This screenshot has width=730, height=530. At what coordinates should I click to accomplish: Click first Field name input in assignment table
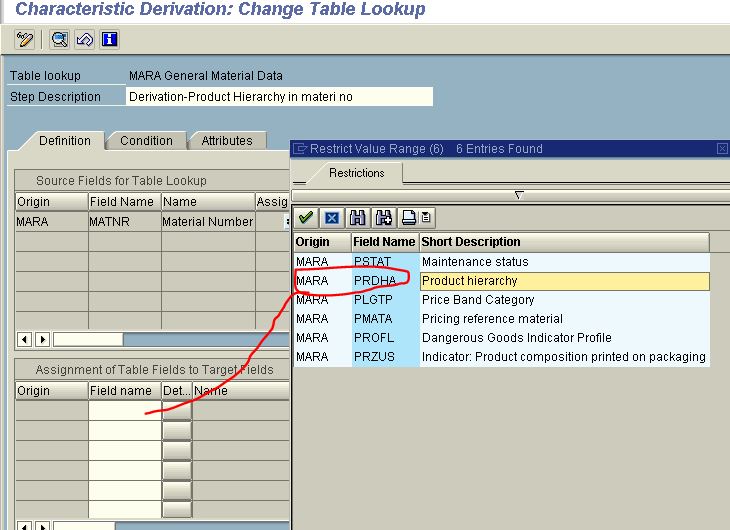(x=125, y=410)
